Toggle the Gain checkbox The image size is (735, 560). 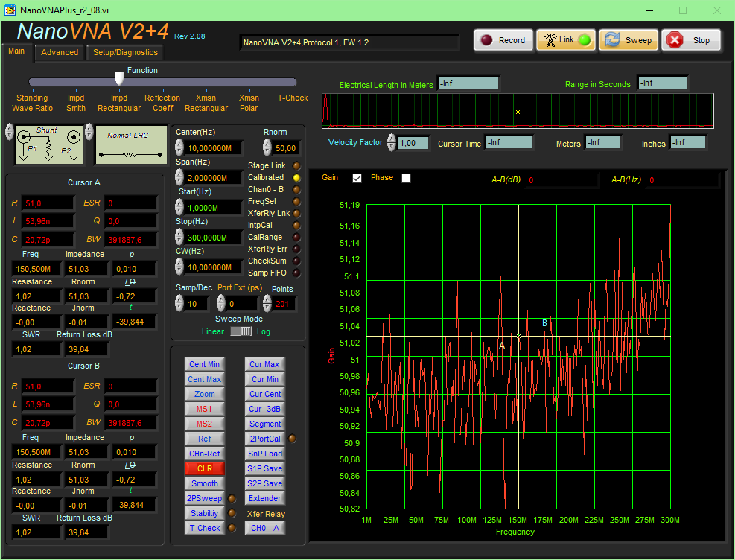click(x=357, y=178)
